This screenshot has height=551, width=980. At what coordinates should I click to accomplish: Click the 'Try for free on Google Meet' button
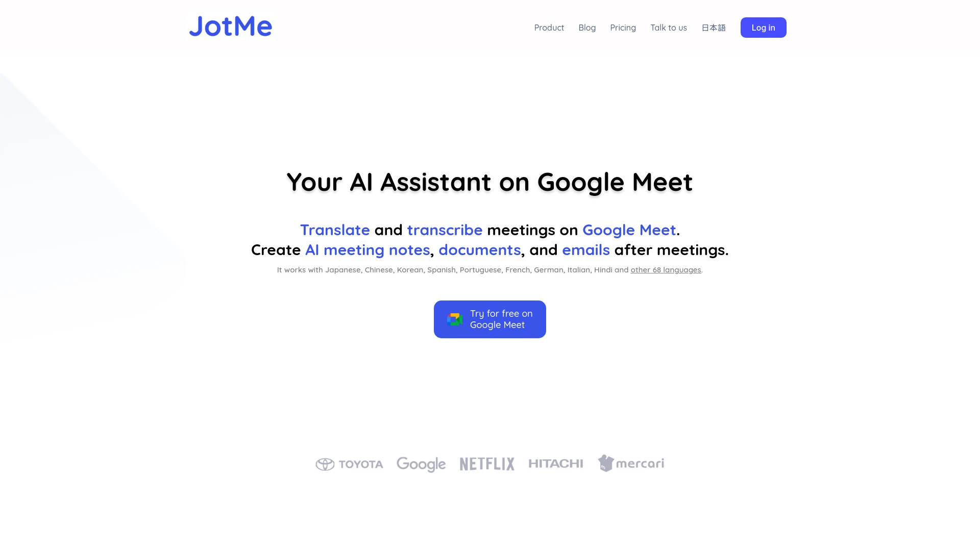[490, 319]
